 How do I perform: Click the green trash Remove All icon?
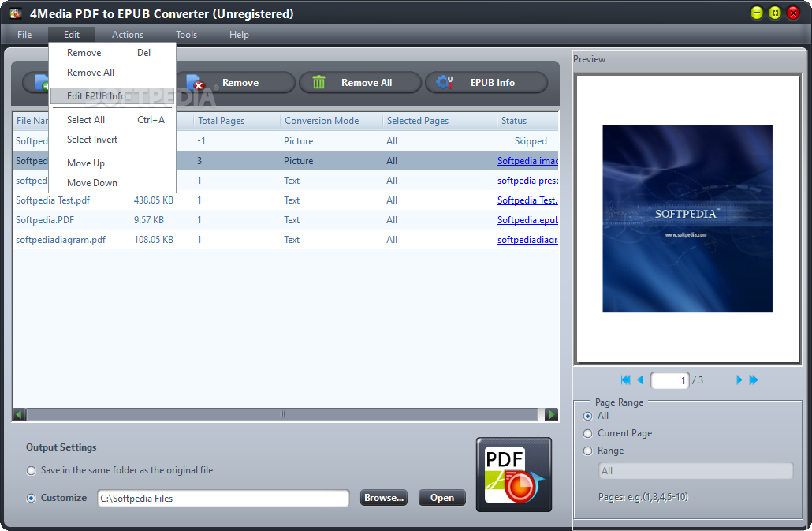pyautogui.click(x=319, y=82)
